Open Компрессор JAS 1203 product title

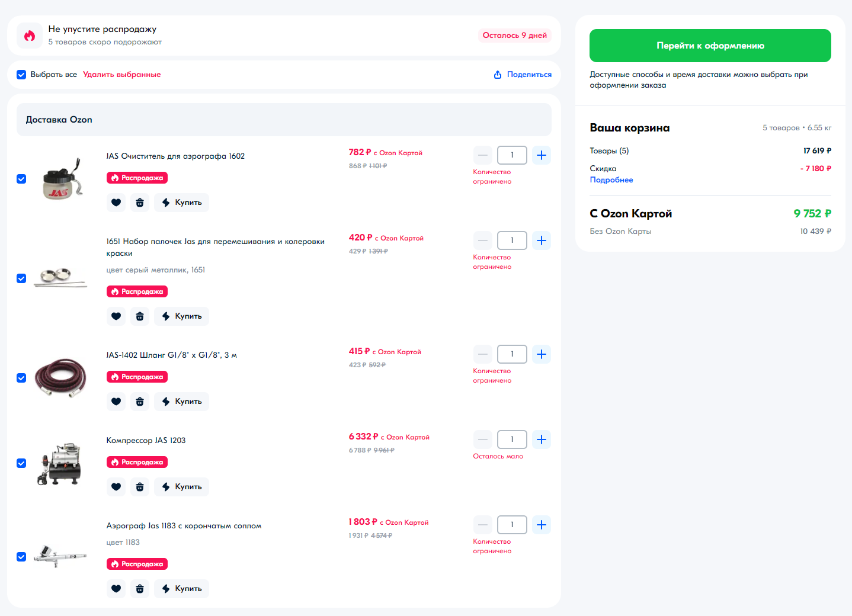pyautogui.click(x=146, y=441)
